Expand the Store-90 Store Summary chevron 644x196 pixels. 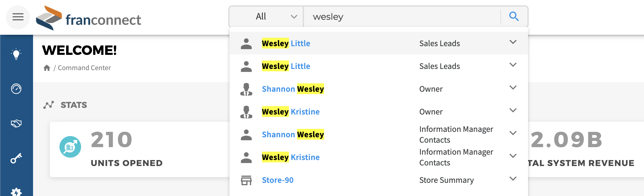click(x=513, y=179)
